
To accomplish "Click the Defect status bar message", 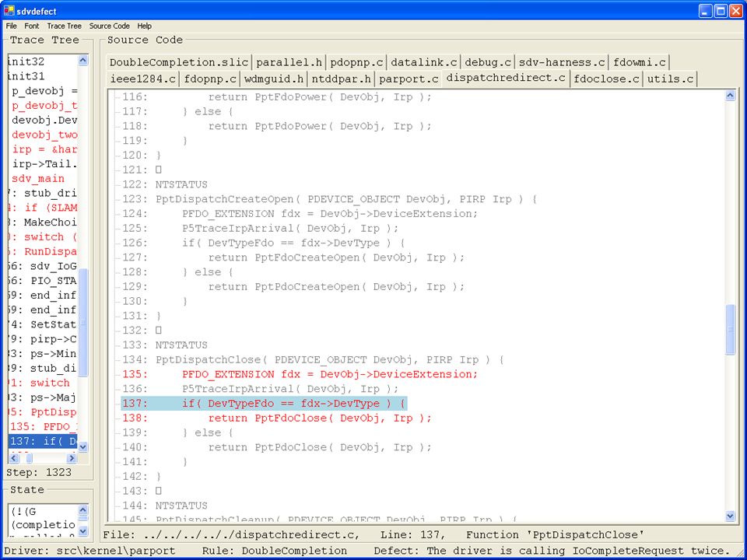I will pyautogui.click(x=551, y=551).
